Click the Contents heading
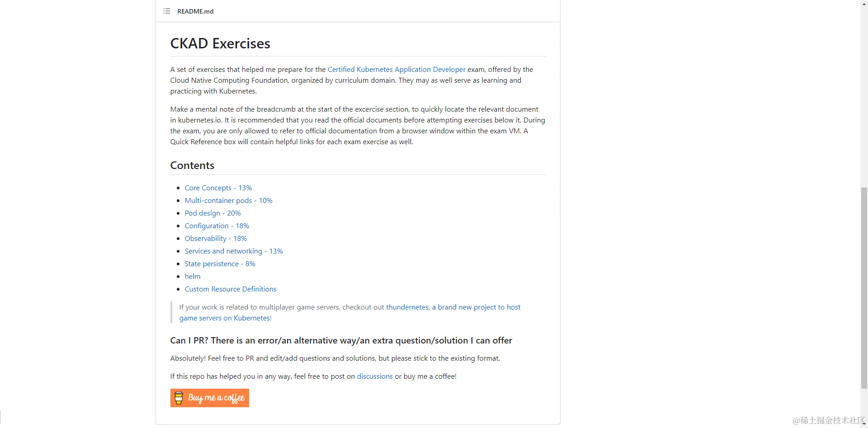The image size is (868, 428). coord(192,165)
